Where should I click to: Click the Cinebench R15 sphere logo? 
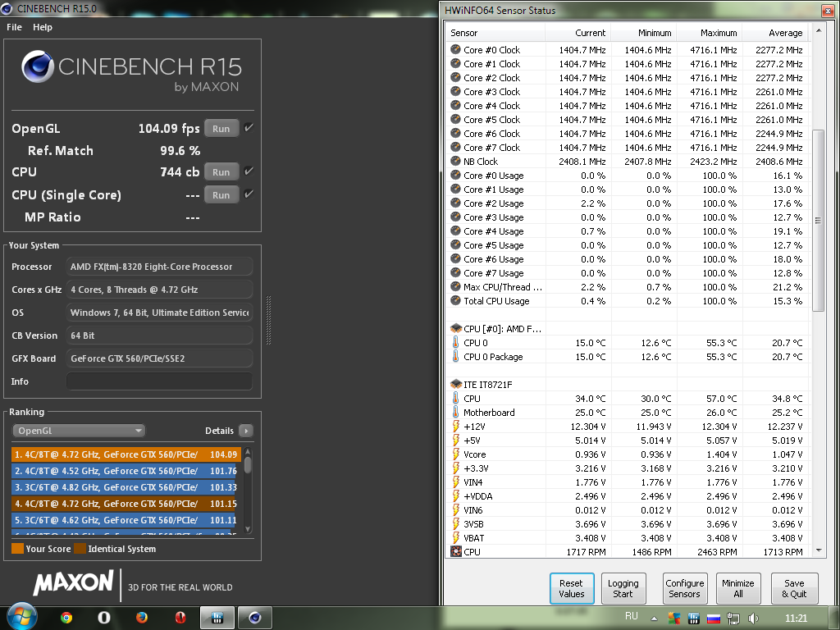[x=38, y=66]
